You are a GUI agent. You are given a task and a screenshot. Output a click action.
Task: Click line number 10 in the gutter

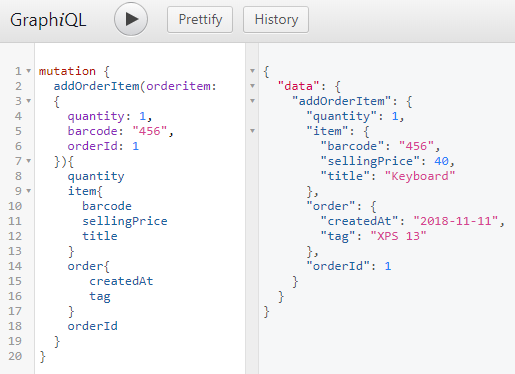coord(15,206)
